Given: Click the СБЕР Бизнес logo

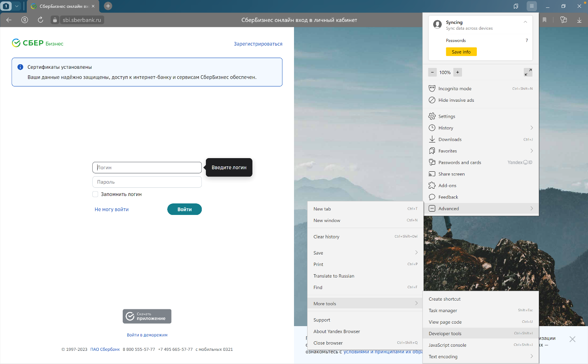Looking at the screenshot, I should 37,43.
